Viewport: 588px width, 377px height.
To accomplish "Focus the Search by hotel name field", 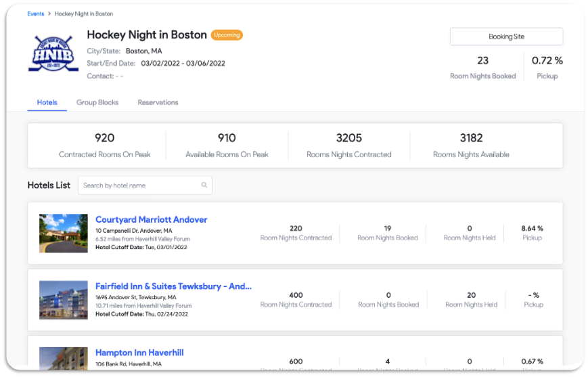I will pos(145,185).
